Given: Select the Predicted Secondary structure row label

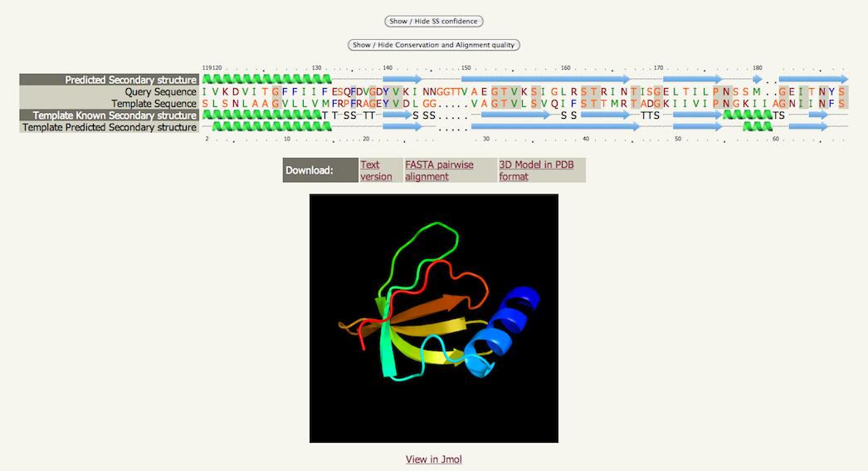Looking at the screenshot, I should tap(109, 80).
